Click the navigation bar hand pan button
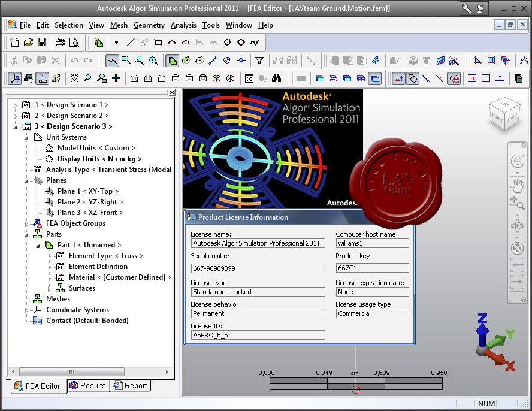532x411 pixels. click(x=517, y=186)
